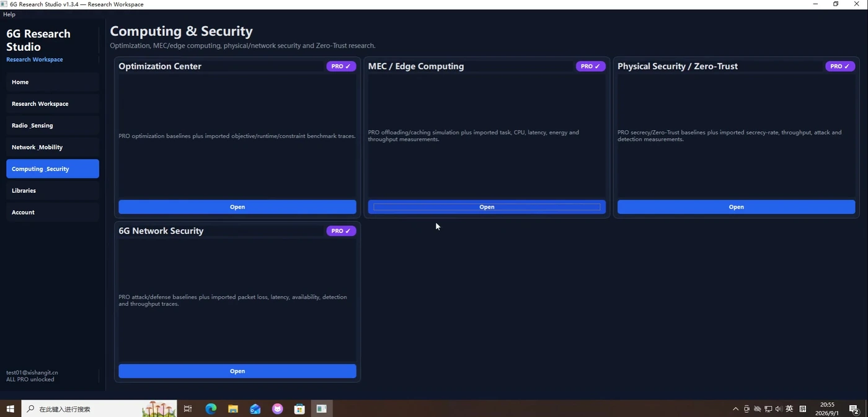Image resolution: width=868 pixels, height=417 pixels.
Task: Click the Computing & Security page heading
Action: click(181, 31)
